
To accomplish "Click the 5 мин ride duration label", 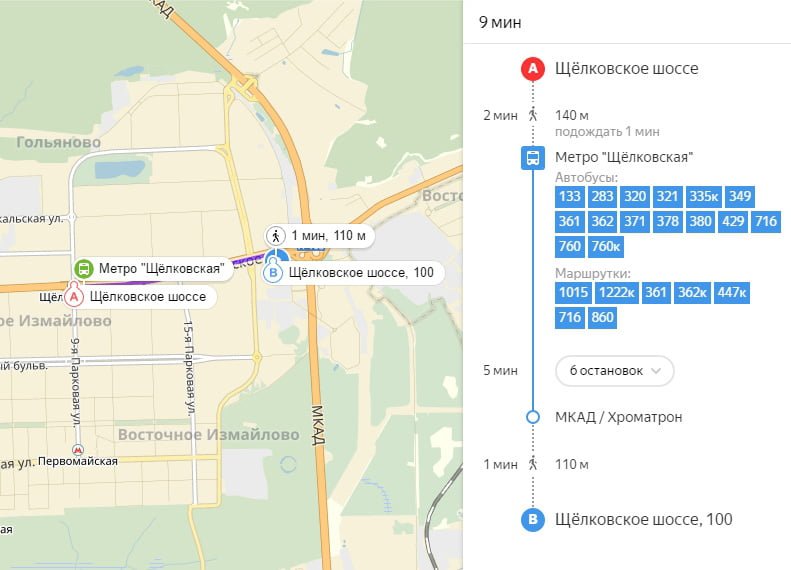I will [500, 371].
